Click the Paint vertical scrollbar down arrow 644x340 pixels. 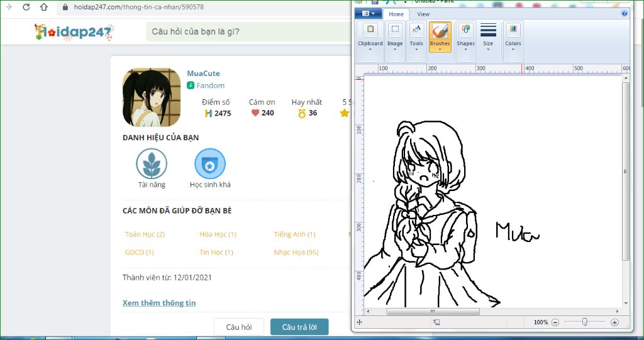(x=626, y=304)
